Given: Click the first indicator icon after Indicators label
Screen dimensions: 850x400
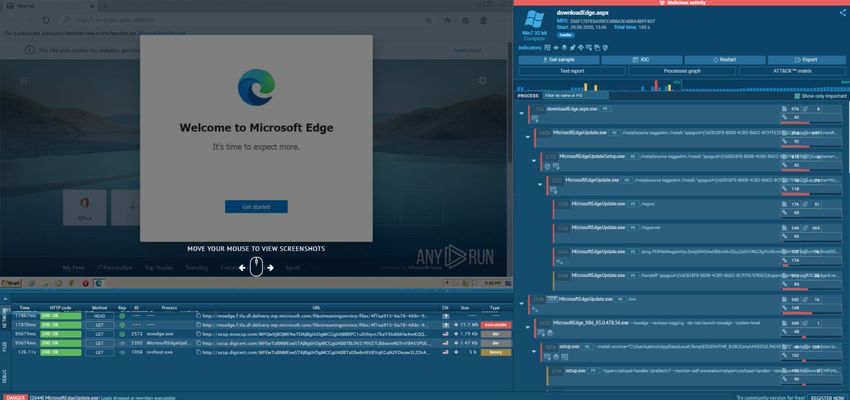Looking at the screenshot, I should coord(548,48).
